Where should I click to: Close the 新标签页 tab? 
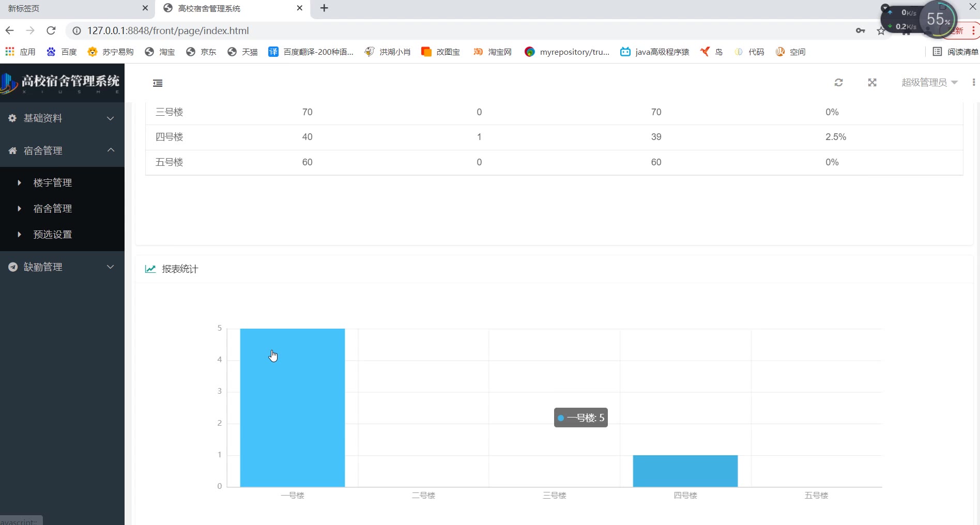tap(145, 8)
